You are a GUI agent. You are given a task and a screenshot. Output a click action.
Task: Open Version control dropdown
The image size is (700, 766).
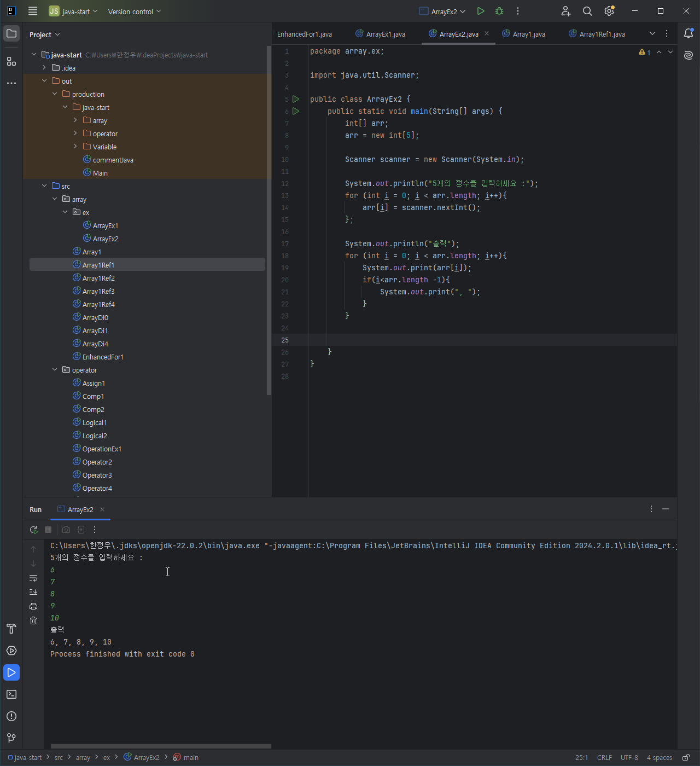135,11
